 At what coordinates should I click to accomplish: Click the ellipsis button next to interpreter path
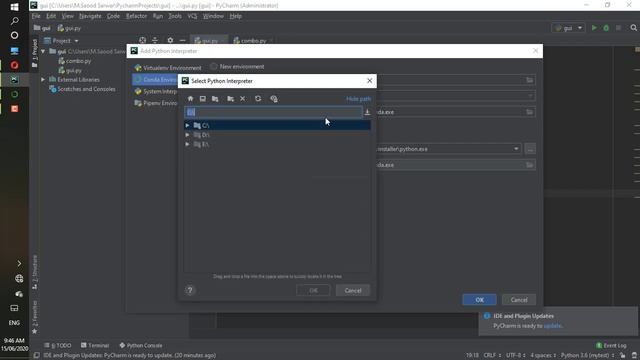(x=530, y=149)
